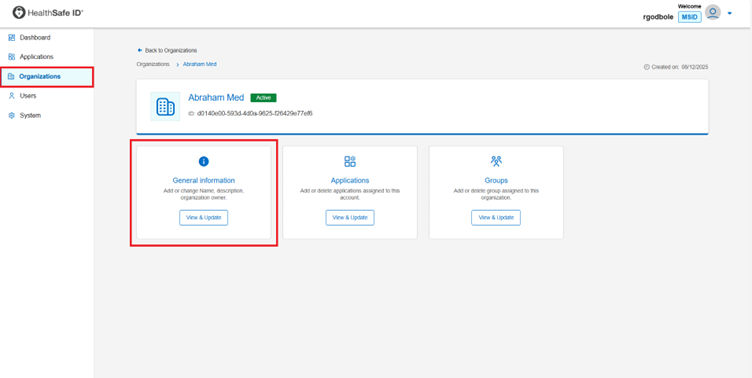Click the Organizations sidebar building icon

(12, 76)
